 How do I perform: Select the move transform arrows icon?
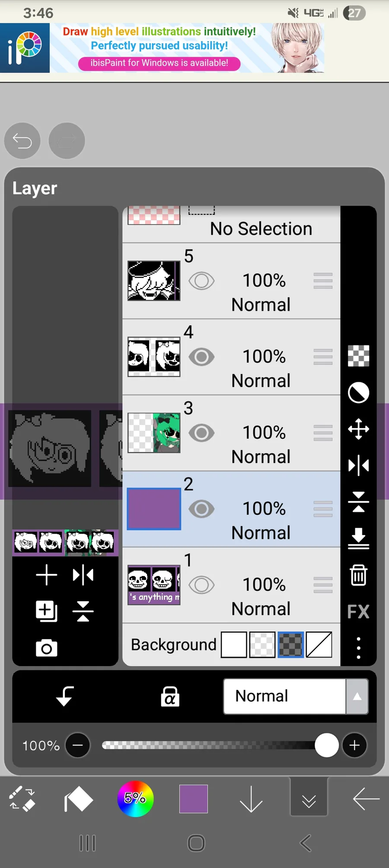tap(358, 429)
